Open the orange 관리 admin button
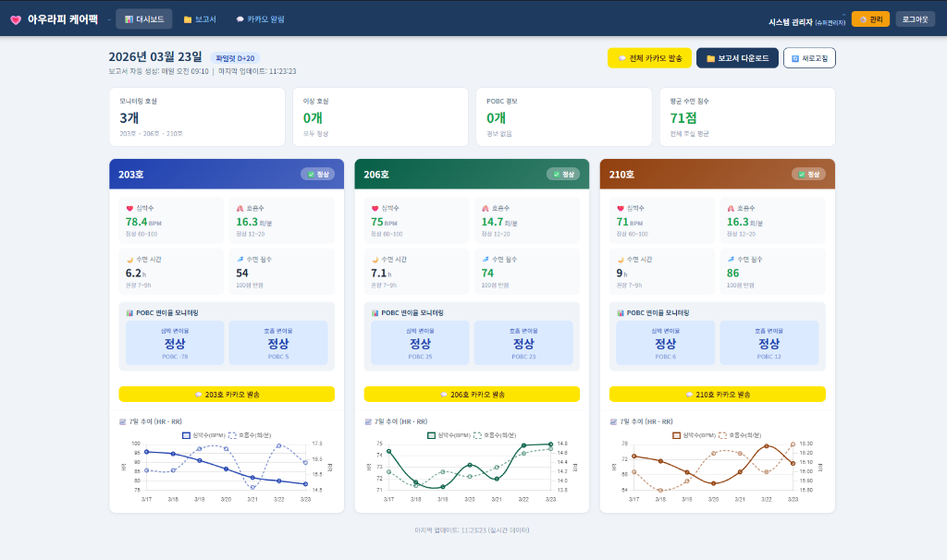This screenshot has width=947, height=560. (x=870, y=18)
